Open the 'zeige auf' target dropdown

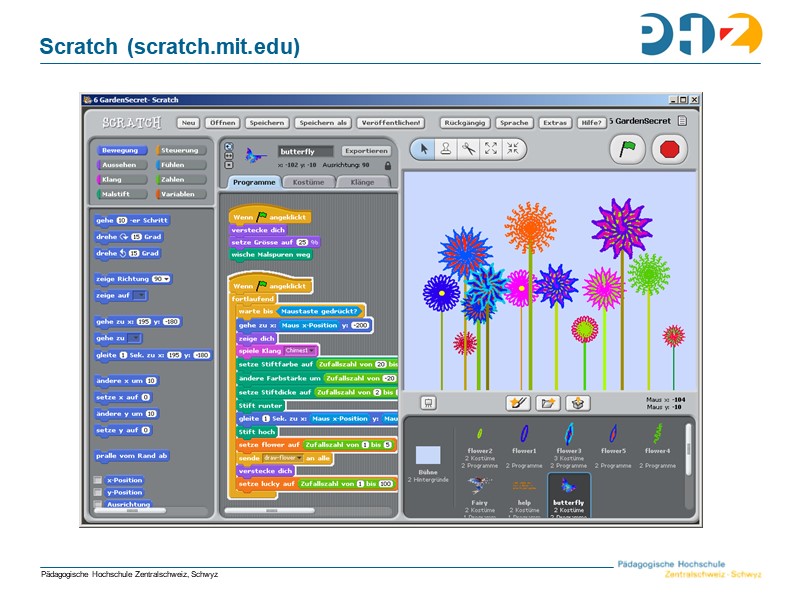pos(140,296)
